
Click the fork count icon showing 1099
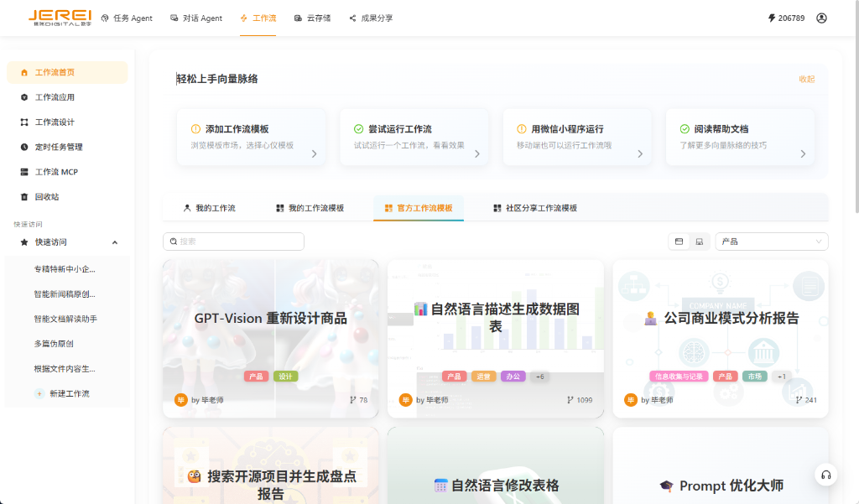click(x=570, y=400)
